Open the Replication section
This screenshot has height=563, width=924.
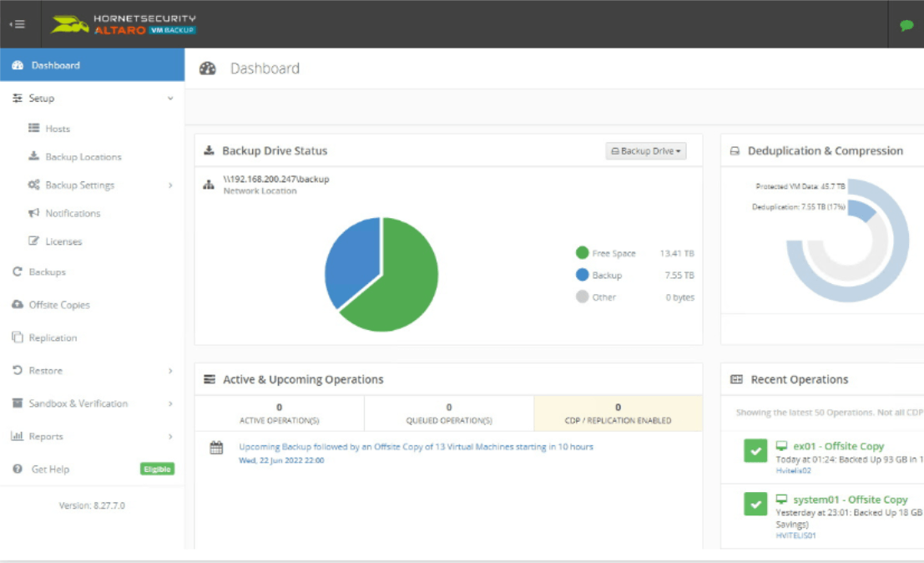pyautogui.click(x=53, y=337)
